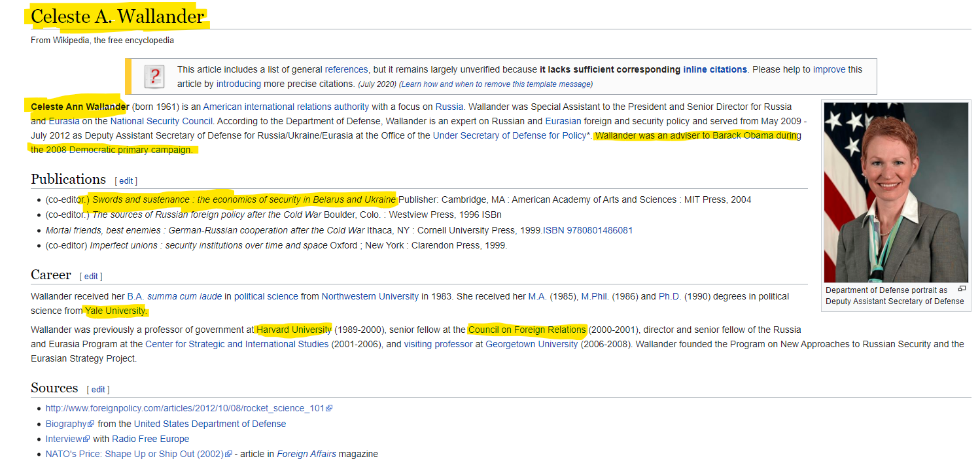Click the 'Swords and sustenance' book title

pos(245,199)
